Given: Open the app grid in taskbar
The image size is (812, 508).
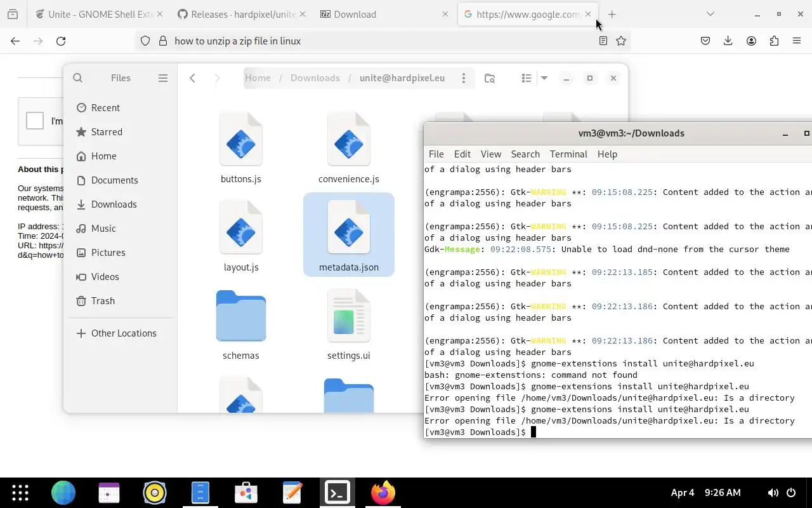Looking at the screenshot, I should (x=20, y=493).
